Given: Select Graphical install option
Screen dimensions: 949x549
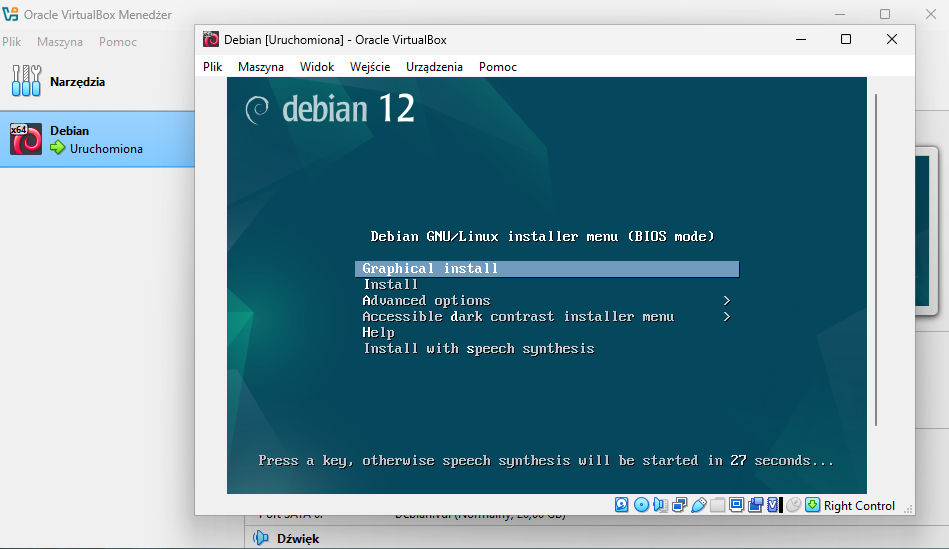Looking at the screenshot, I should [x=547, y=269].
